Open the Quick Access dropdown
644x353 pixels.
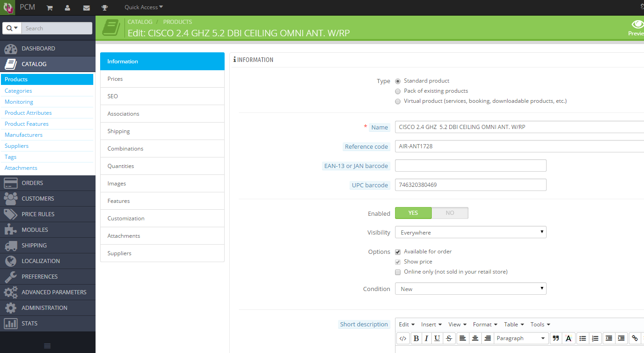point(143,7)
